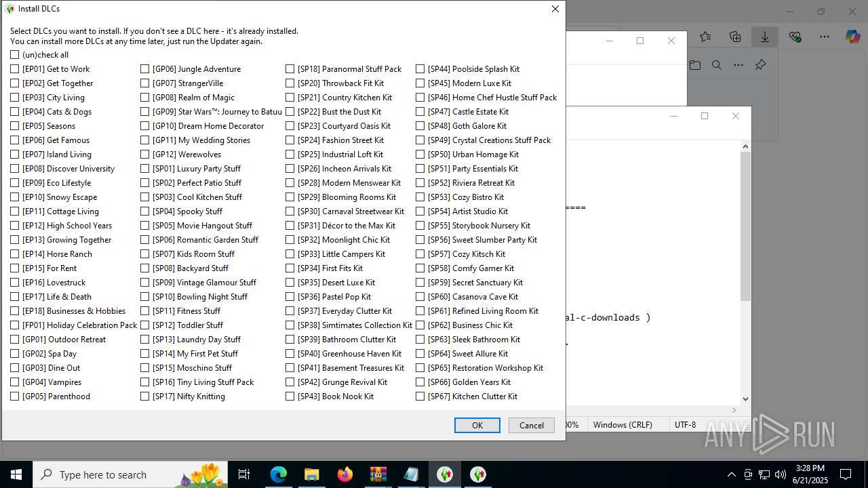Enable [SP65] Restoration Workshop Kit
This screenshot has width=868, height=488.
[x=420, y=368]
